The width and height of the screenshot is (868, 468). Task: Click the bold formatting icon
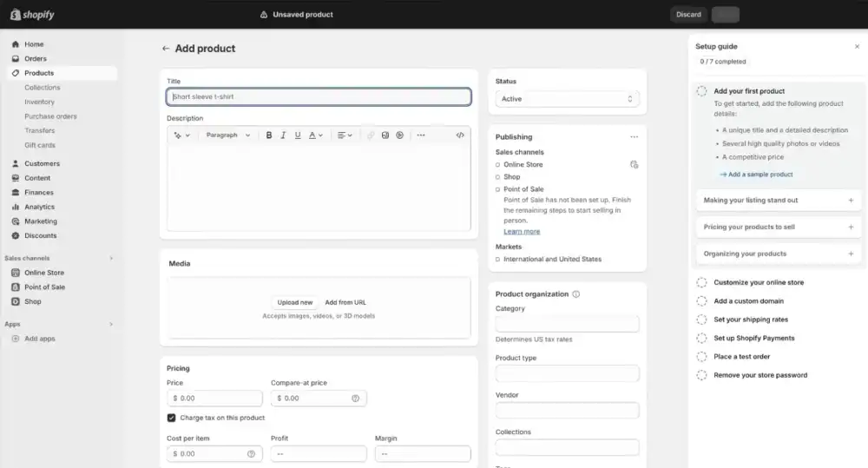[269, 135]
